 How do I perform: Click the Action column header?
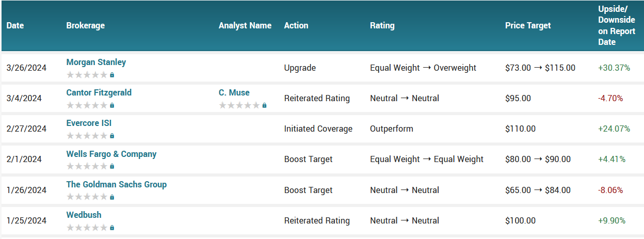296,25
